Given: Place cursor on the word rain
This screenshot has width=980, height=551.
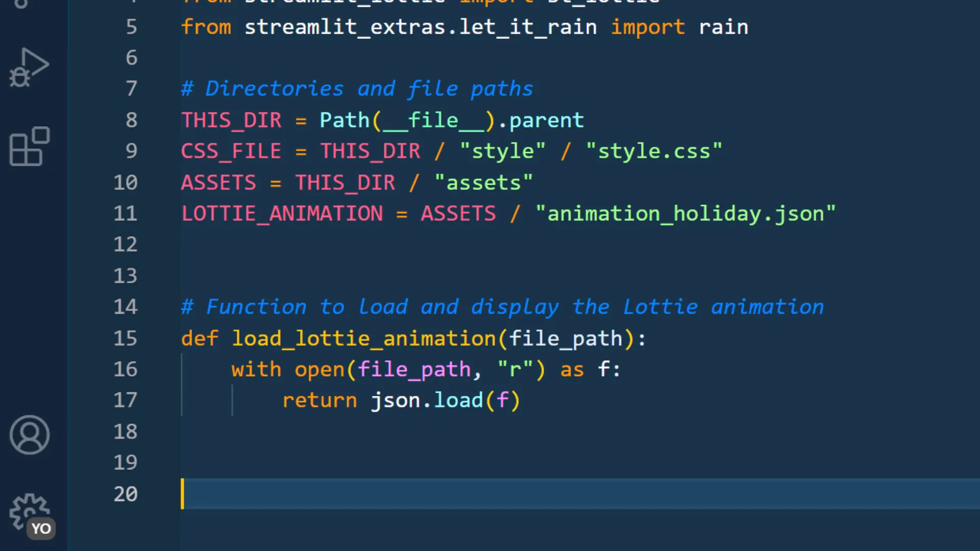Looking at the screenshot, I should [723, 27].
